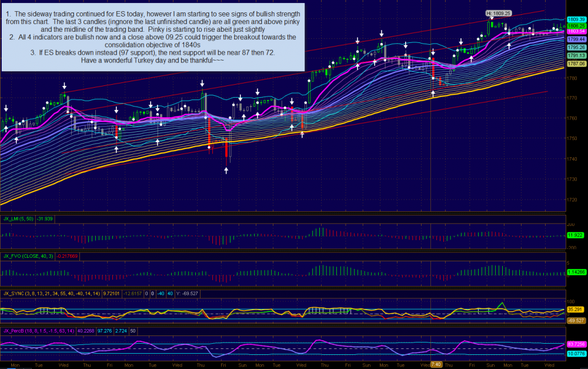Image resolution: width=588 pixels, height=369 pixels.
Task: Click the green 11.922 LMI value tag
Action: (576, 235)
